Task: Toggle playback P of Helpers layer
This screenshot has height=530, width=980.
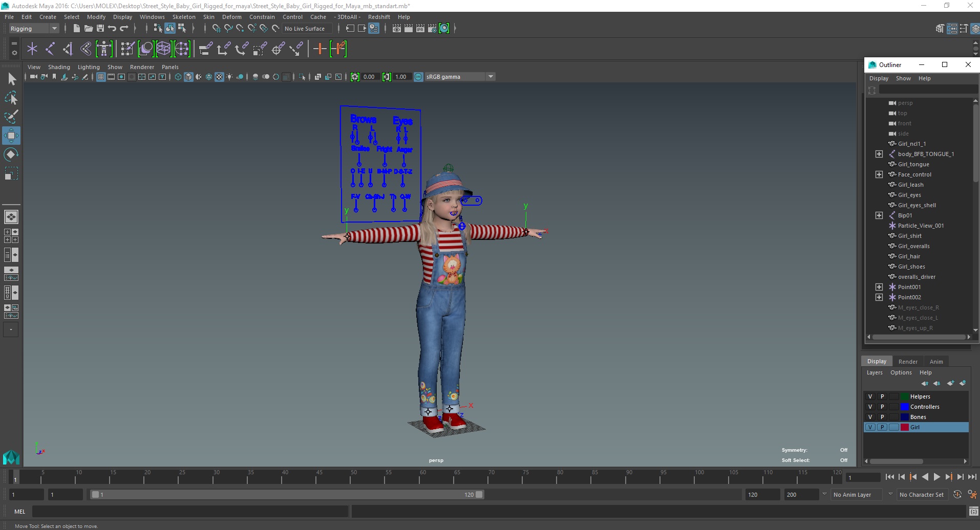Action: click(x=882, y=396)
